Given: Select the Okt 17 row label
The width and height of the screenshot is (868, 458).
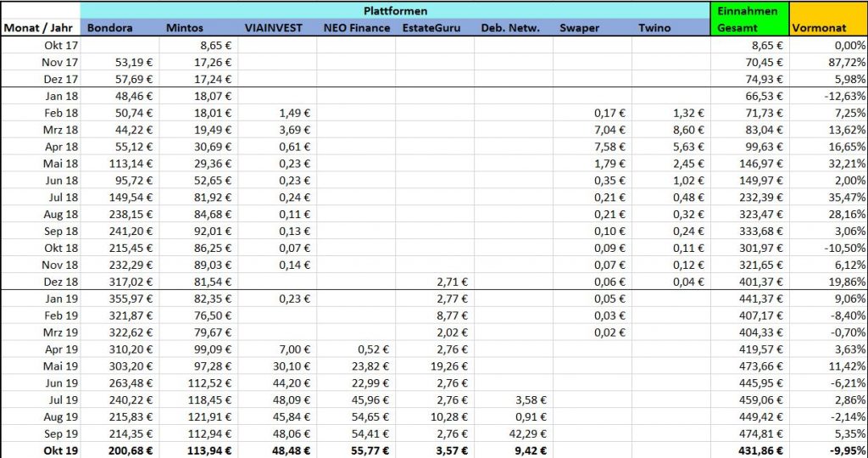Looking at the screenshot, I should pos(41,46).
